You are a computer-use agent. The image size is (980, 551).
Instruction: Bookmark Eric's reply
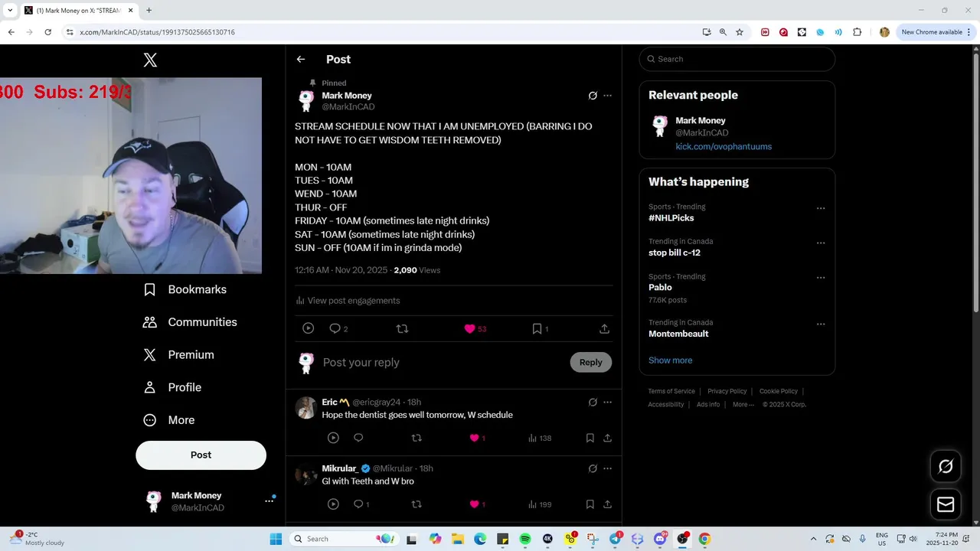(590, 438)
